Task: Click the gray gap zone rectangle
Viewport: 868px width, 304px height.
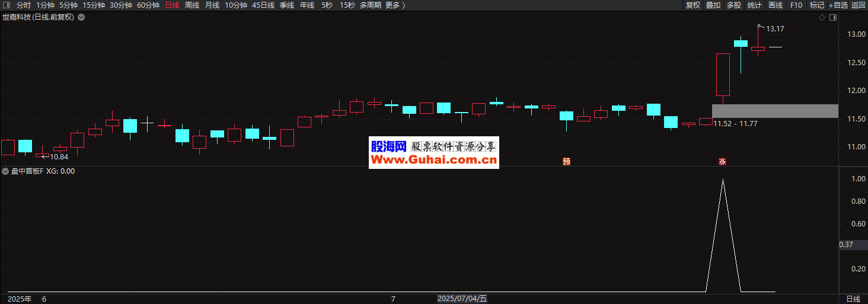Action: (x=775, y=111)
